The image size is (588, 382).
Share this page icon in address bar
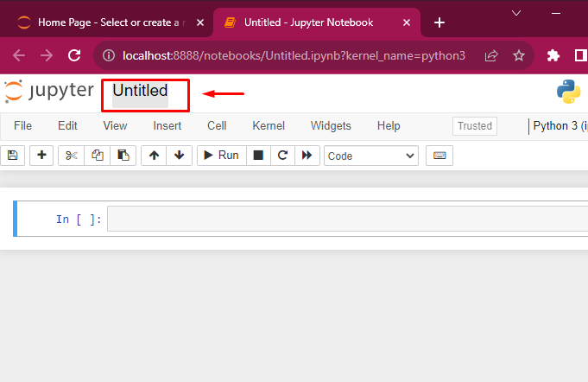click(491, 55)
